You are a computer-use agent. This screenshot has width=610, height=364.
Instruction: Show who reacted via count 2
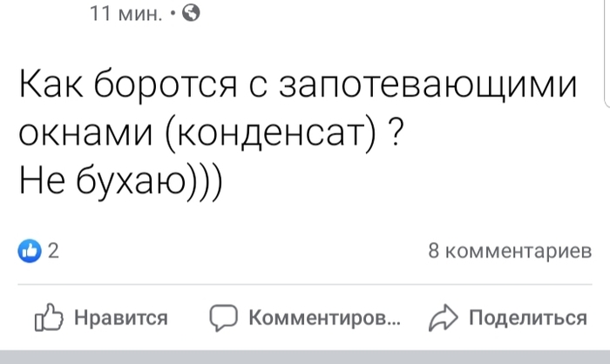(53, 252)
